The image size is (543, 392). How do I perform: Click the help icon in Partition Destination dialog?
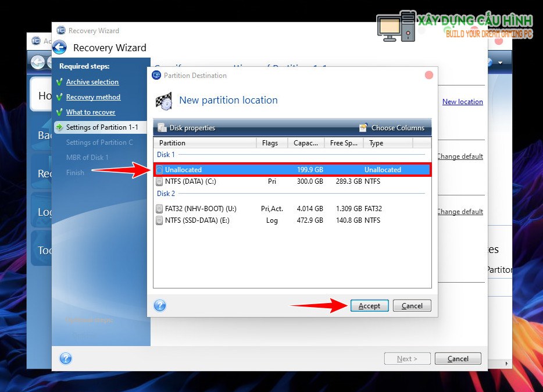point(160,306)
